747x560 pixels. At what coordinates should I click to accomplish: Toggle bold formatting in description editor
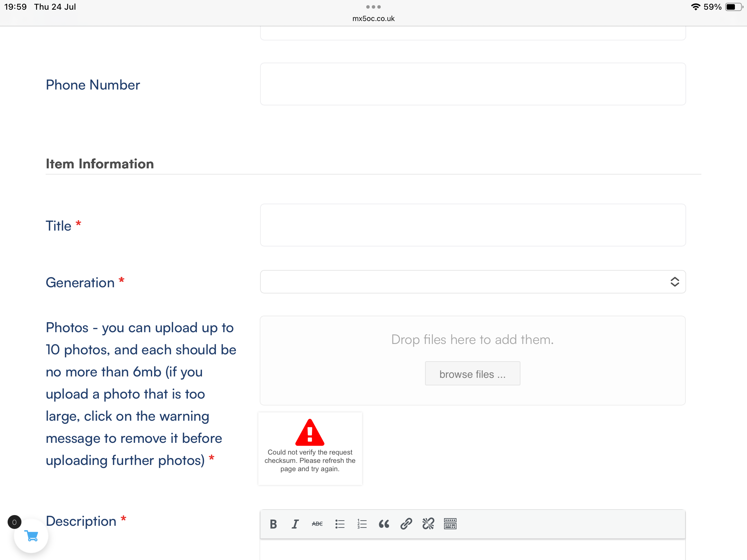(273, 524)
